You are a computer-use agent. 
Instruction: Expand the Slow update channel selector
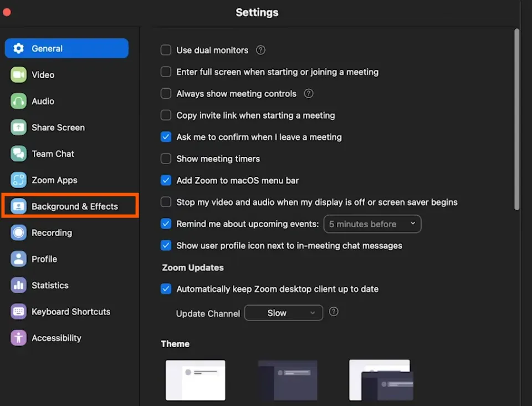(283, 313)
